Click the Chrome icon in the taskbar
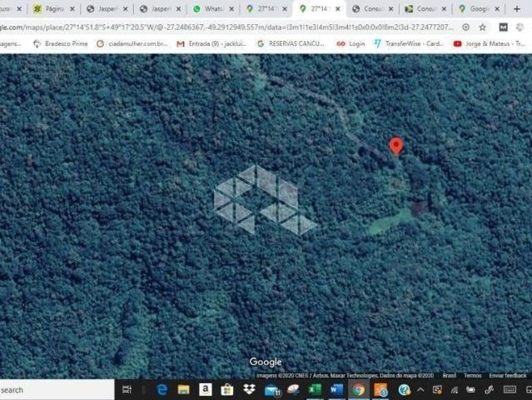This screenshot has width=532, height=400. [x=358, y=390]
